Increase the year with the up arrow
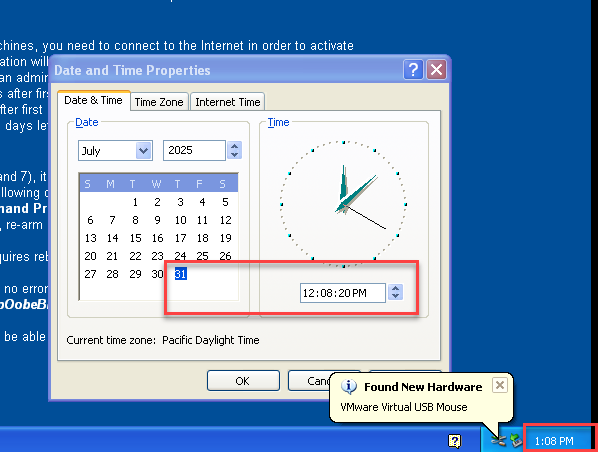Viewport: 598px width, 452px height. [235, 146]
